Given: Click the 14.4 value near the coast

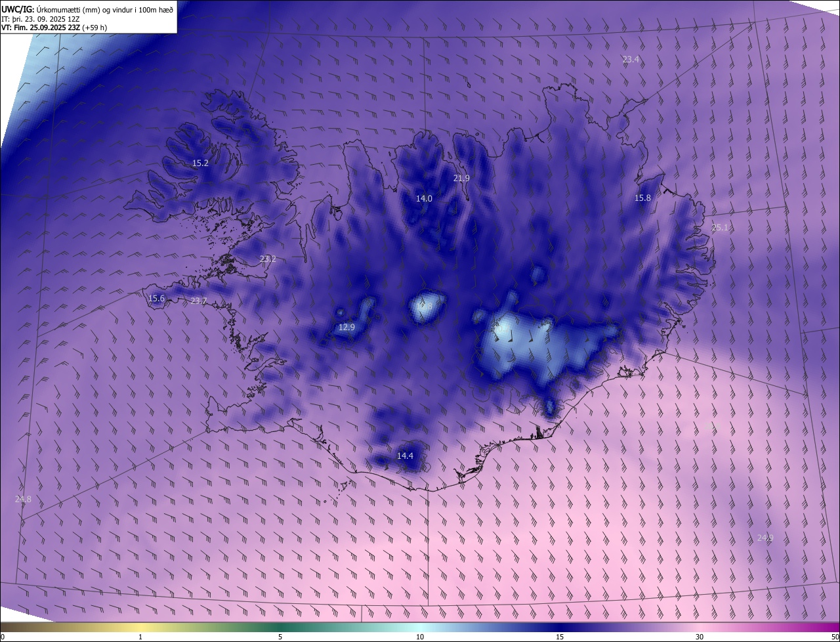Looking at the screenshot, I should point(405,456).
